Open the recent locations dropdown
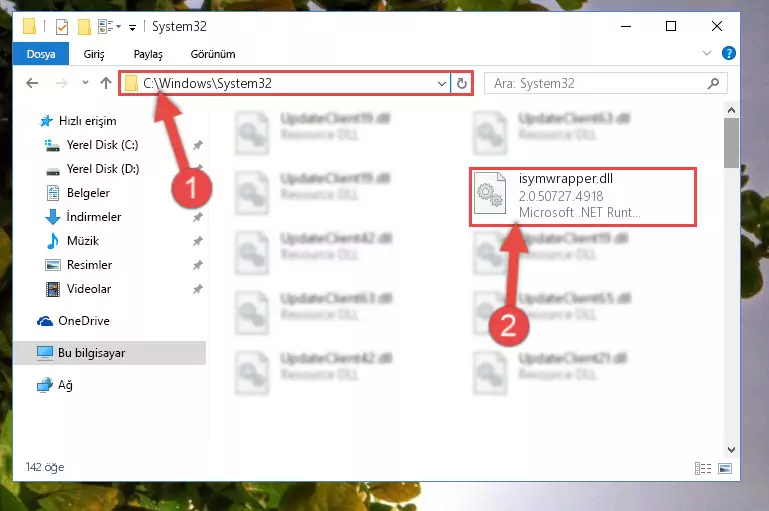Image resolution: width=769 pixels, height=511 pixels. (x=85, y=82)
